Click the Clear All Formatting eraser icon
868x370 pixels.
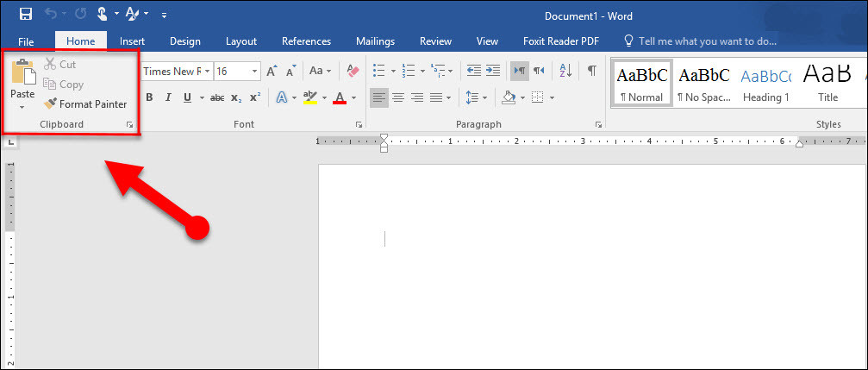tap(352, 71)
